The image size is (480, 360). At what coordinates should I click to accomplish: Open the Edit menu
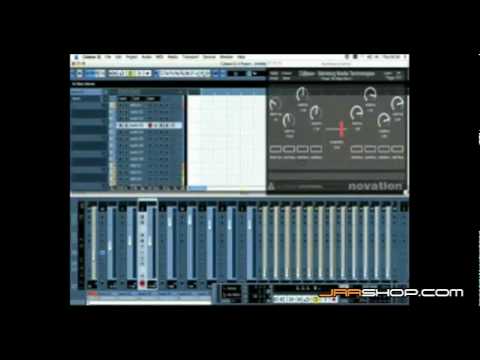pyautogui.click(x=118, y=57)
